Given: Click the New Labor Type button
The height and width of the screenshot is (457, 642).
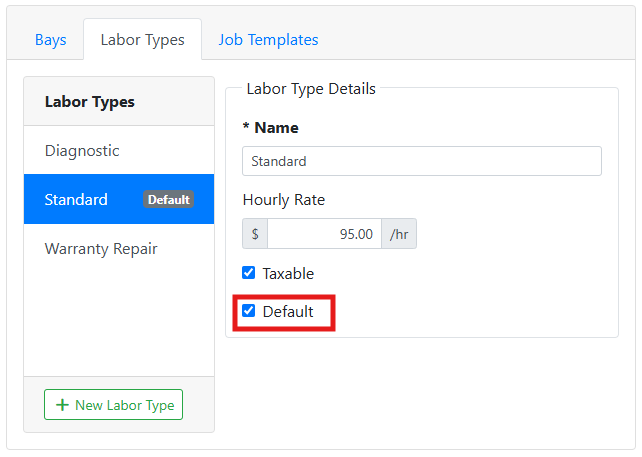Looking at the screenshot, I should pyautogui.click(x=113, y=405).
